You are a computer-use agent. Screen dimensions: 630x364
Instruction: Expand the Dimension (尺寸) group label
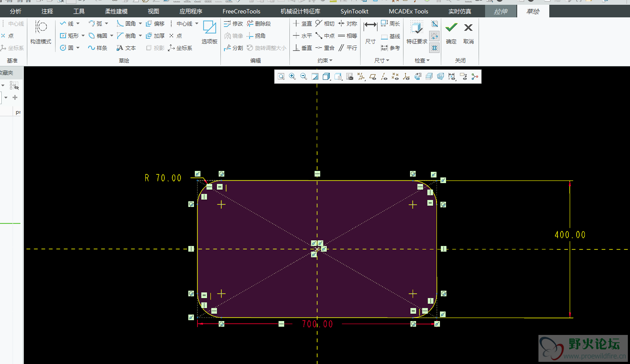pos(382,61)
